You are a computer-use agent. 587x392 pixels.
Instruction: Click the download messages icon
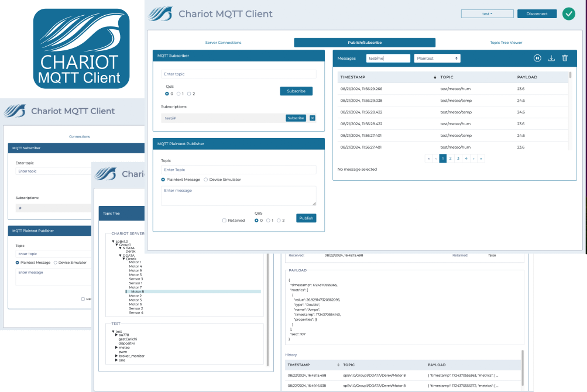[551, 58]
